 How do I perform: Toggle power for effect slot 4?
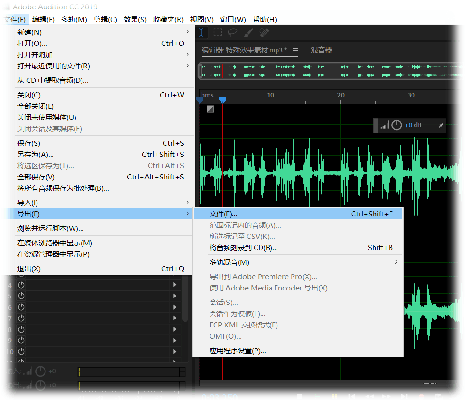point(21,285)
